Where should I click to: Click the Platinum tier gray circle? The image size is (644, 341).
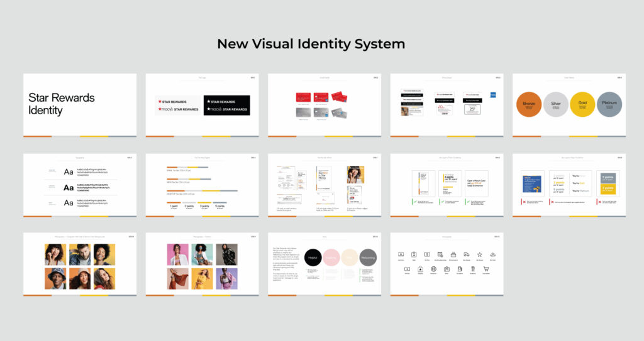[x=609, y=105]
